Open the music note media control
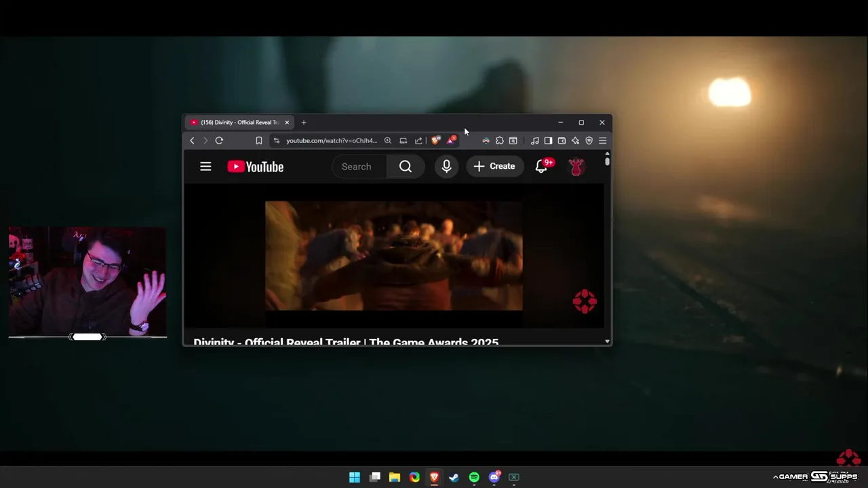 pyautogui.click(x=534, y=140)
